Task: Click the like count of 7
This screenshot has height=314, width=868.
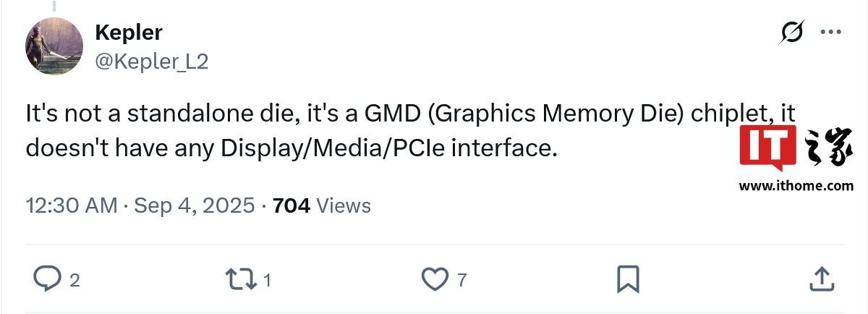Action: (x=461, y=279)
